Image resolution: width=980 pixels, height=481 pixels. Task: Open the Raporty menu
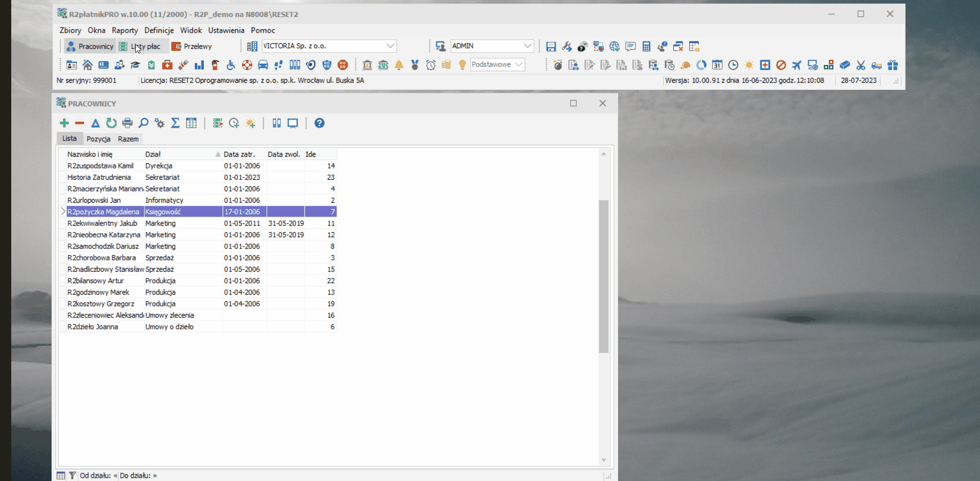pyautogui.click(x=125, y=31)
